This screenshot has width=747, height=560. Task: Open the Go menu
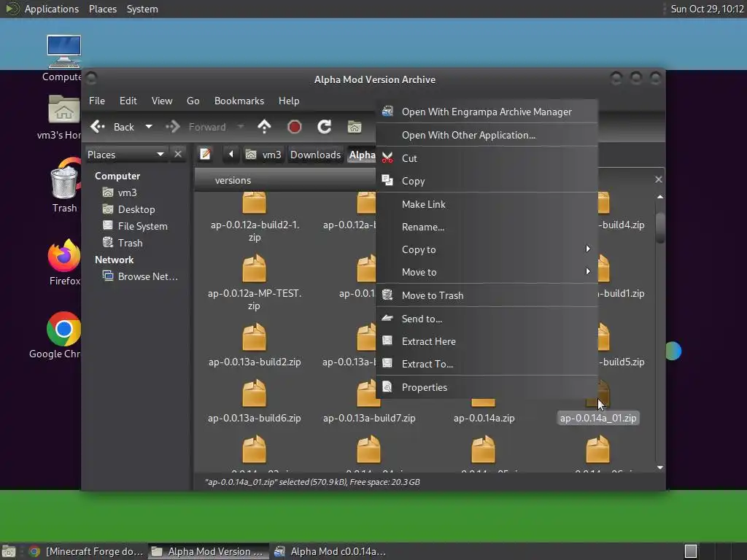coord(193,101)
